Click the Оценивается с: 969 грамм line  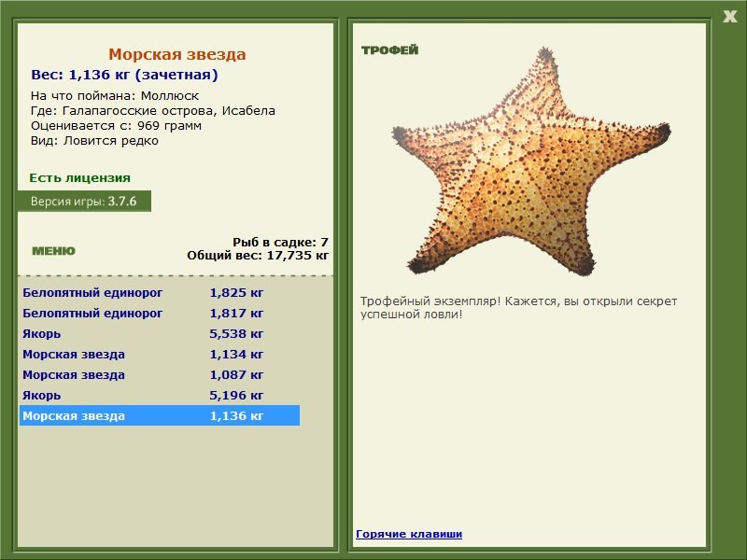(x=116, y=126)
